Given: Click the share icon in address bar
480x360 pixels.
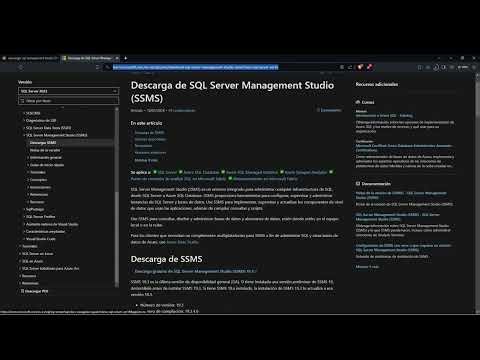Looking at the screenshot, I should pyautogui.click(x=350, y=67).
